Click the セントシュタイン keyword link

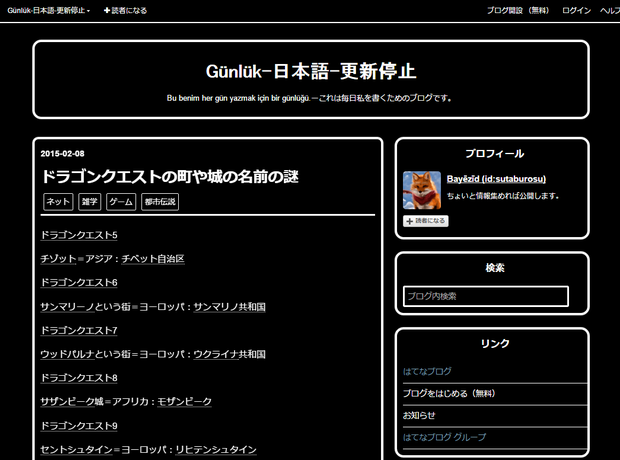(77, 450)
